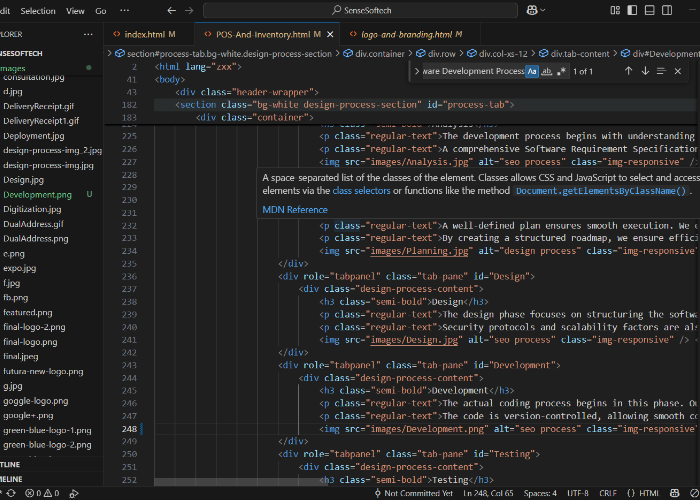
Task: Navigate back with the left arrow
Action: tap(171, 11)
